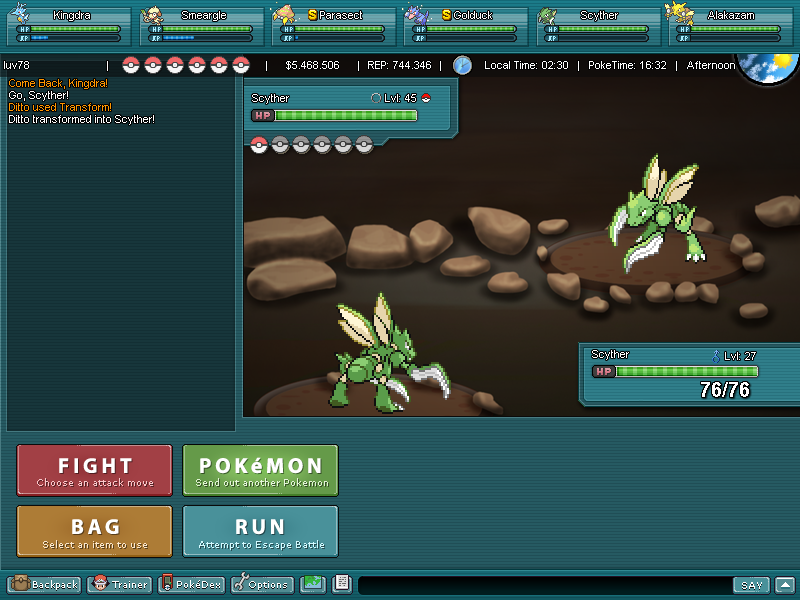Click RUN to escape battle
The height and width of the screenshot is (600, 800).
(260, 532)
